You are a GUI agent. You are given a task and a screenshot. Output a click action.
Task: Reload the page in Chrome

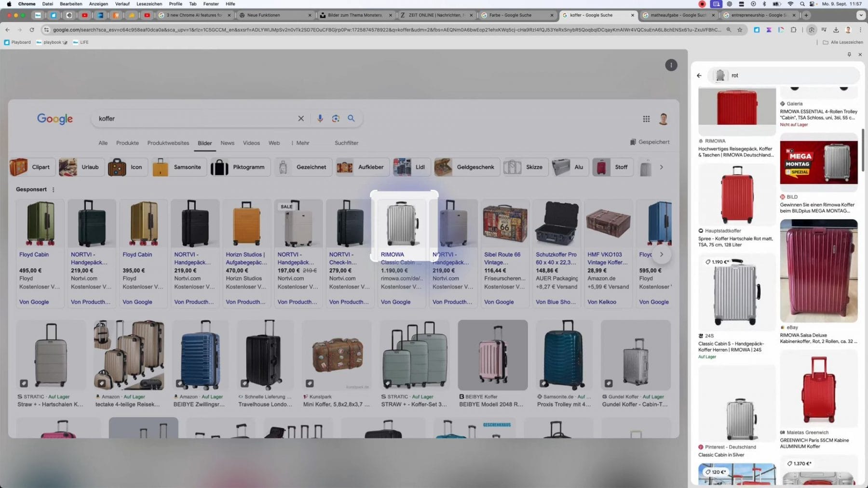click(x=32, y=30)
